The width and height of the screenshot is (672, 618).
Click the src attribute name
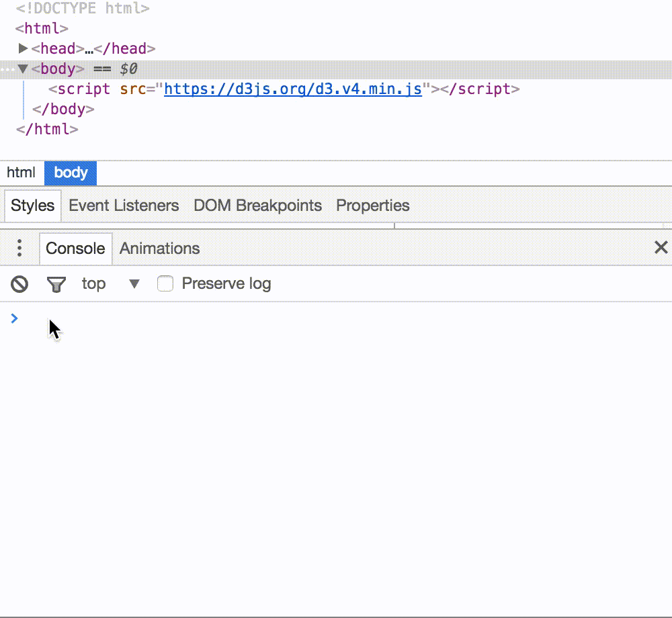[x=132, y=89]
